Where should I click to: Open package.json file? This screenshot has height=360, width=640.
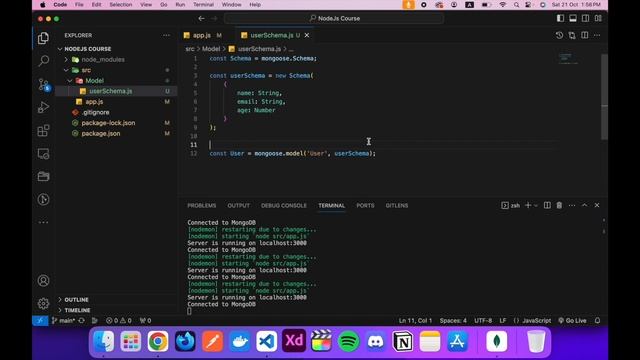116,133
